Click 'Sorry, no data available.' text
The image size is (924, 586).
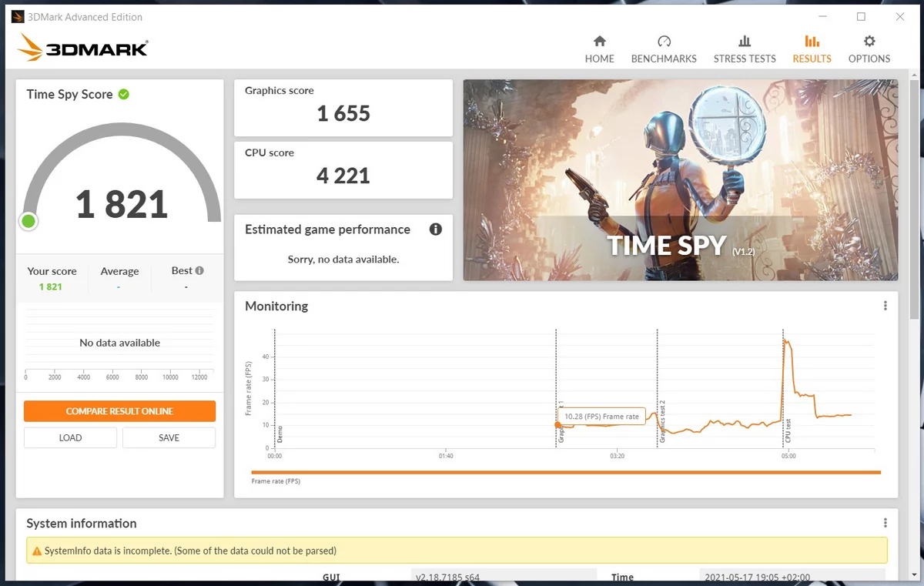click(343, 260)
